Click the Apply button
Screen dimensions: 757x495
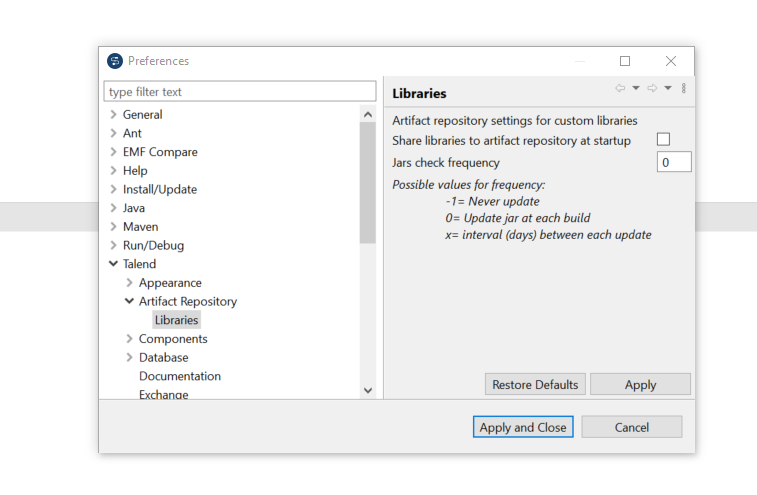click(640, 384)
